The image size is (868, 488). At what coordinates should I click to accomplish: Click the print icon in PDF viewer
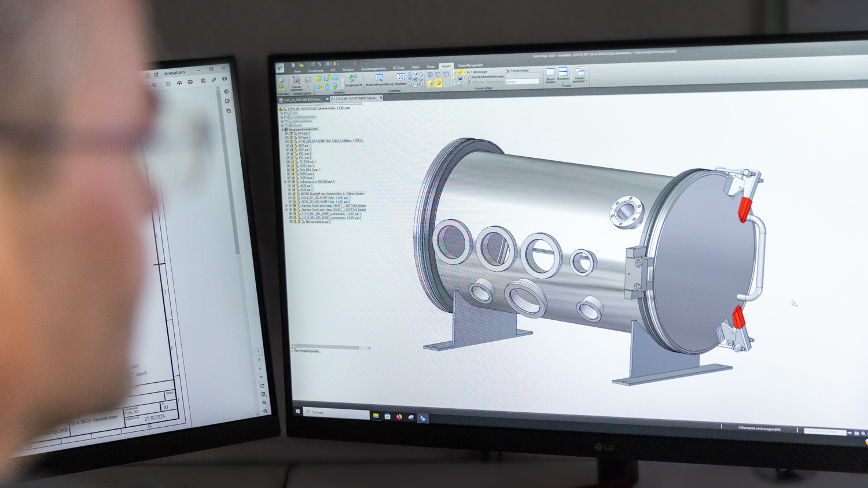click(x=190, y=82)
